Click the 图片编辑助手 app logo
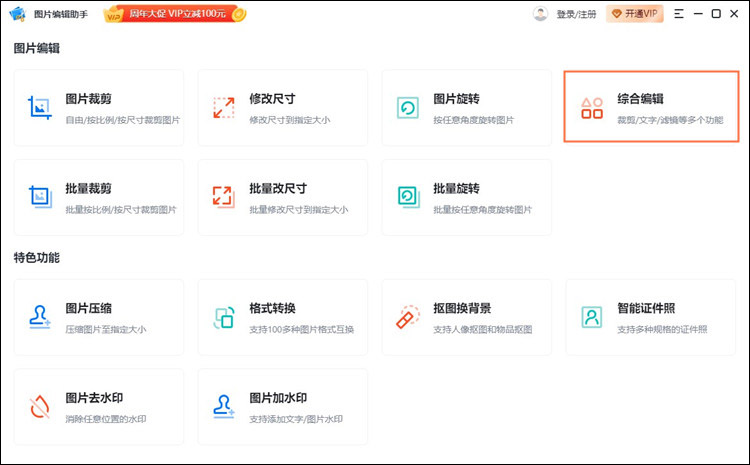750x465 pixels. click(18, 14)
